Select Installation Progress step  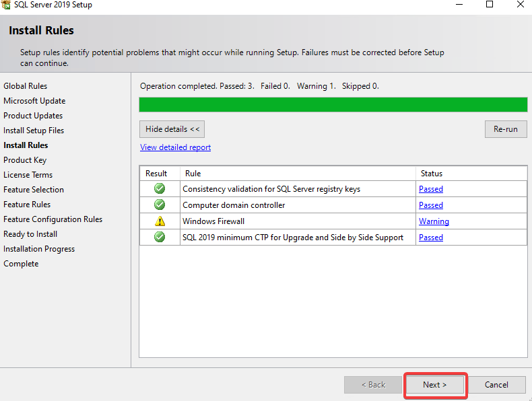coord(39,249)
